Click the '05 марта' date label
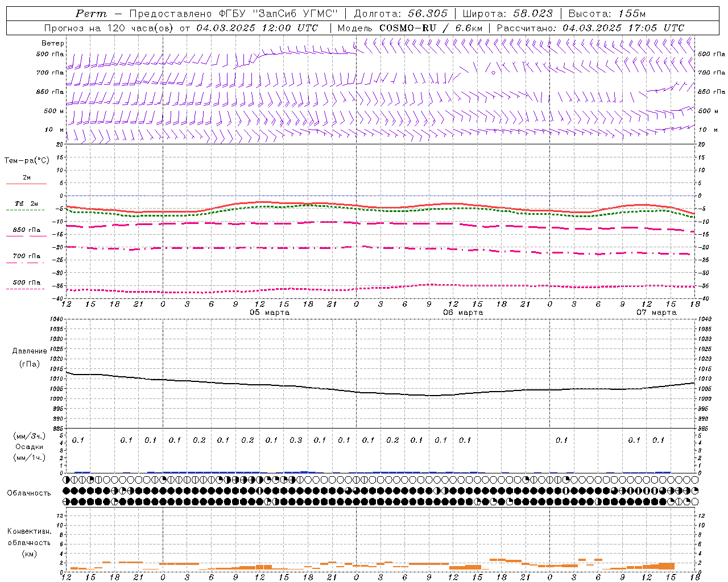 [270, 313]
